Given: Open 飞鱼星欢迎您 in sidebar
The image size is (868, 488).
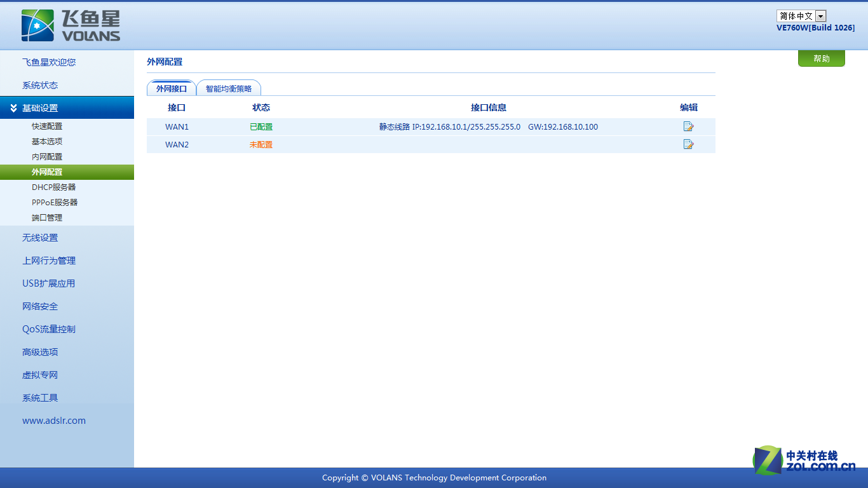Looking at the screenshot, I should click(49, 62).
